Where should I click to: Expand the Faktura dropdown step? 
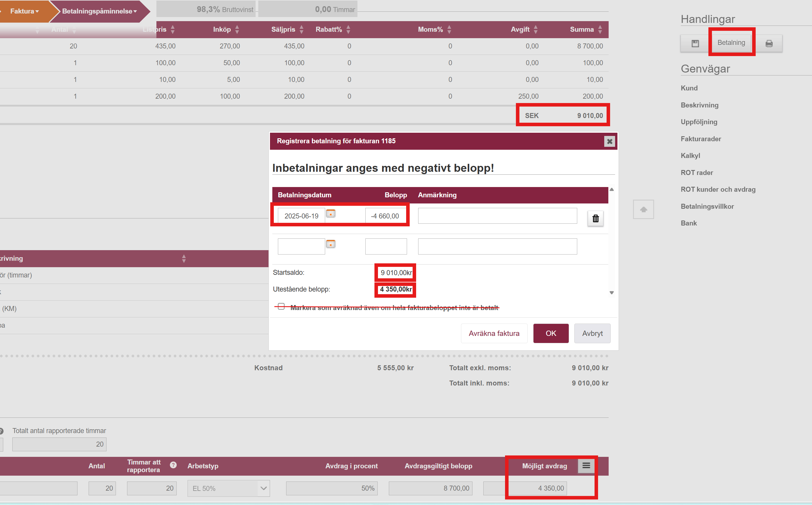(24, 11)
